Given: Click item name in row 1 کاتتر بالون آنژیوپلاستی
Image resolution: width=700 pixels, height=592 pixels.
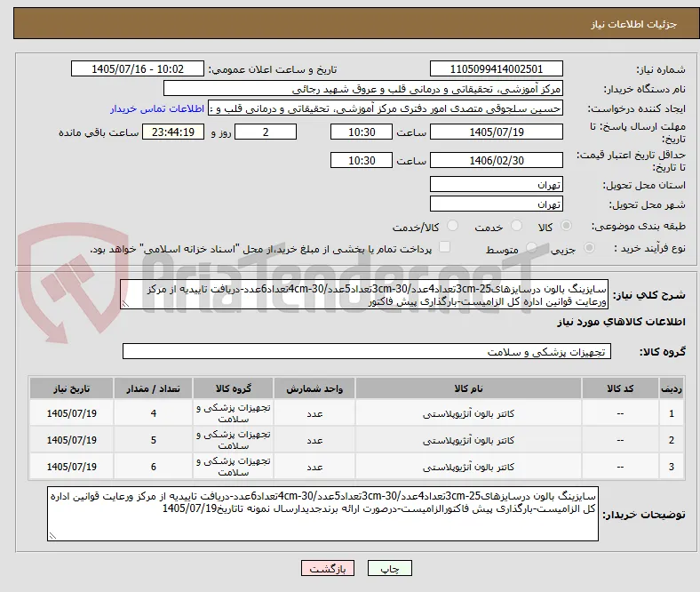Looking at the screenshot, I should pos(468,413).
